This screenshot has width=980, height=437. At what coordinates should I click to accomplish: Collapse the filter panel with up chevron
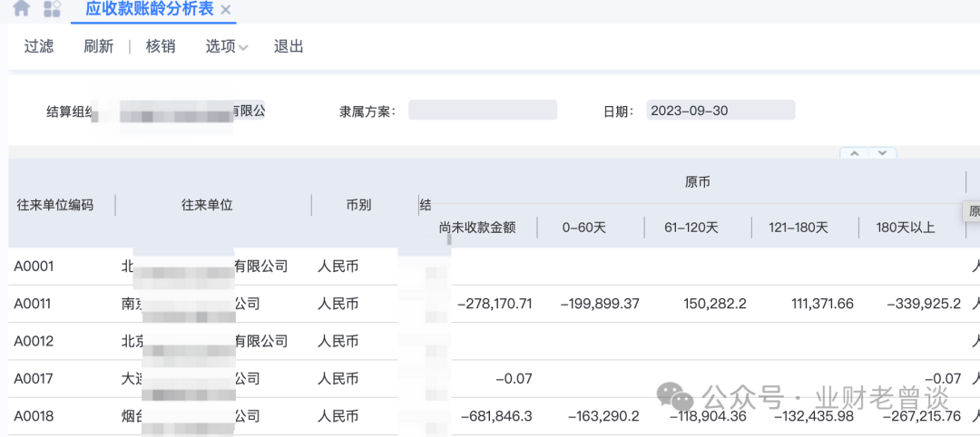854,153
